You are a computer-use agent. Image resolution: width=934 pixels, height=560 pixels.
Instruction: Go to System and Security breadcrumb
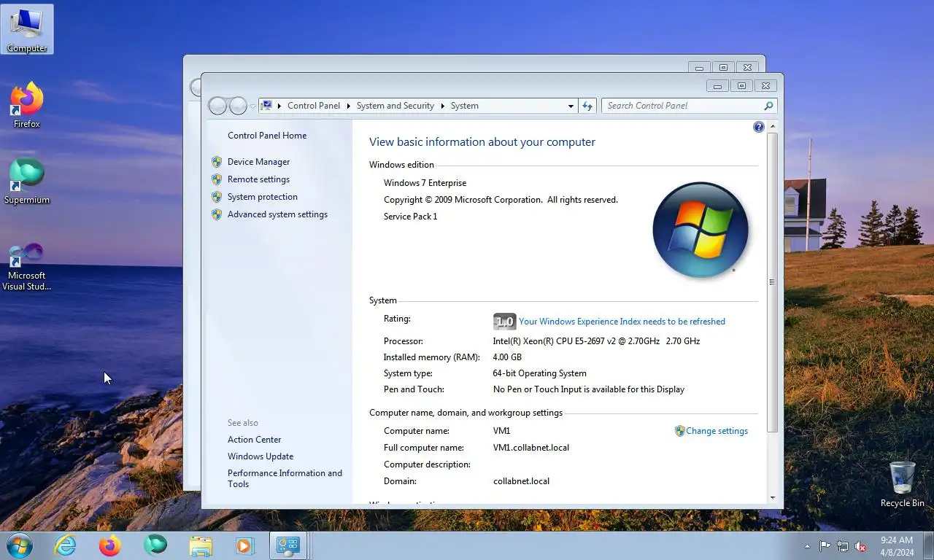coord(395,106)
